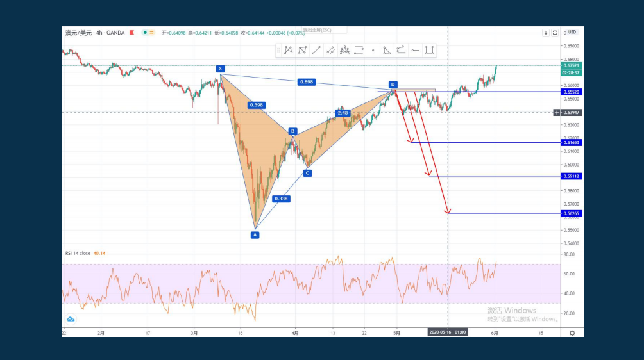The height and width of the screenshot is (360, 644).
Task: Select the pitchfork fan tool
Action: 401,50
